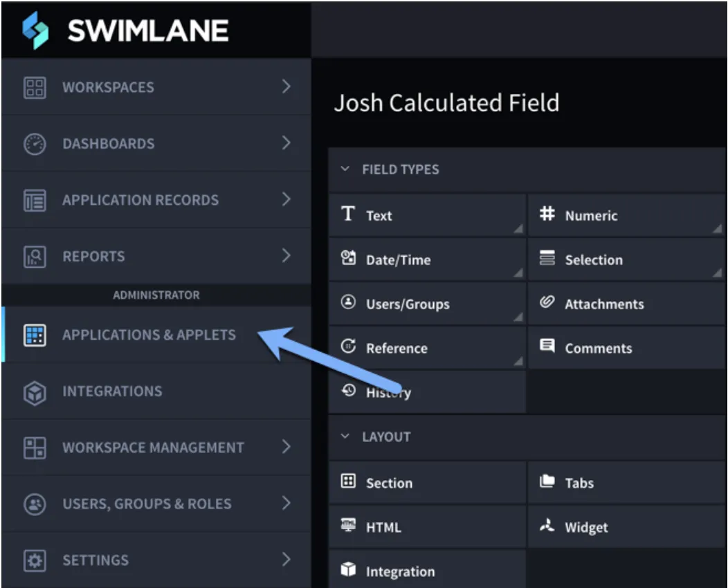The image size is (728, 588).
Task: Click the ADMINISTRATOR section label
Action: (x=156, y=295)
